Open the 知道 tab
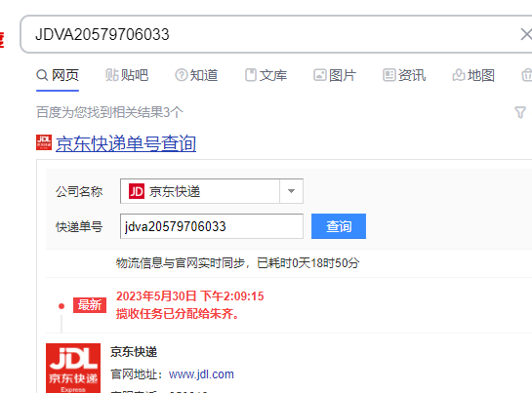Screen dimensions: 532x393 click(196, 75)
